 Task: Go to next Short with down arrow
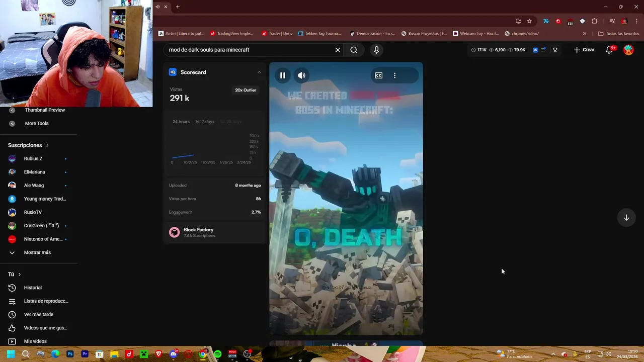pos(626,218)
